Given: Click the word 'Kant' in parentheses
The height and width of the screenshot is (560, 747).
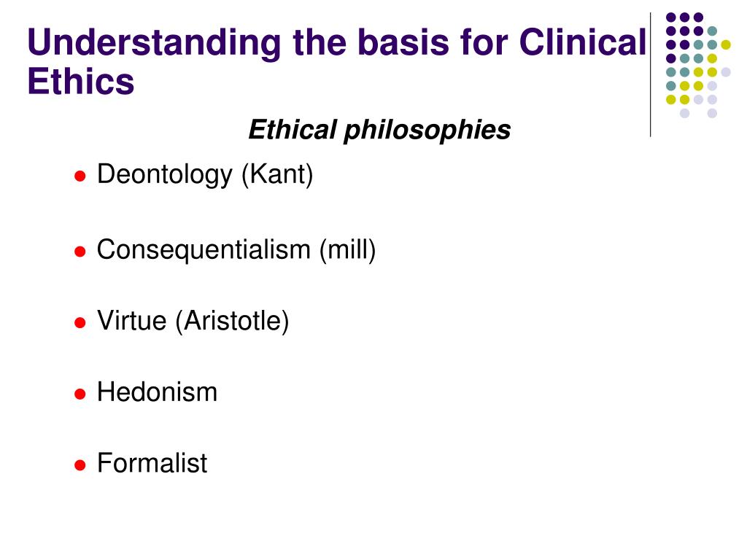Looking at the screenshot, I should tap(277, 174).
